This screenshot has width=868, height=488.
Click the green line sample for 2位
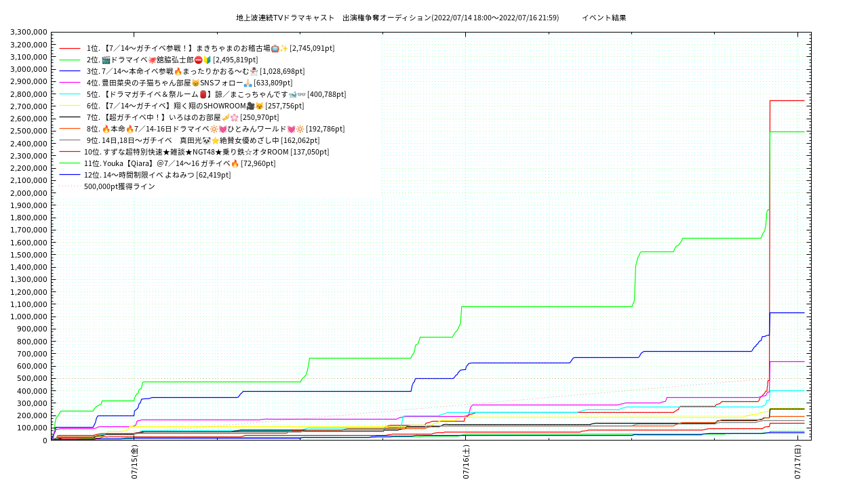70,60
